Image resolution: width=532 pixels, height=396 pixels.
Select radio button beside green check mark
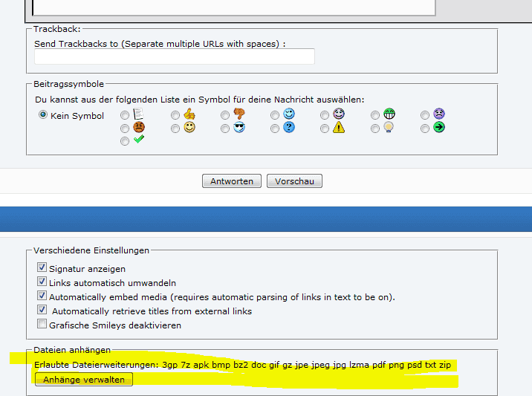click(x=125, y=141)
